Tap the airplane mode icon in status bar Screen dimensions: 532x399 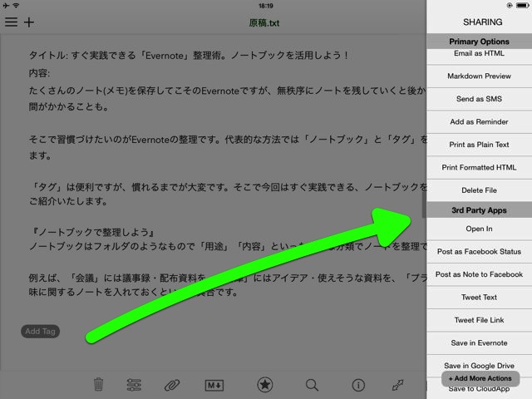(6, 6)
